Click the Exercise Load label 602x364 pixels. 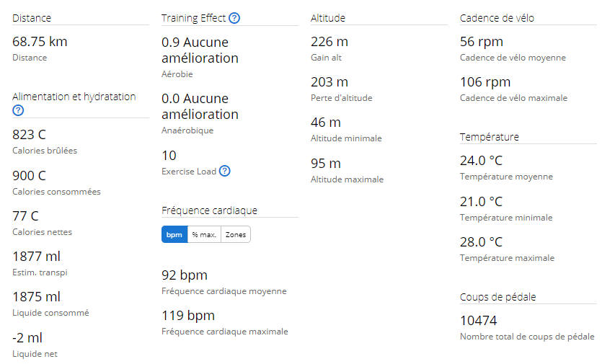[x=189, y=172]
